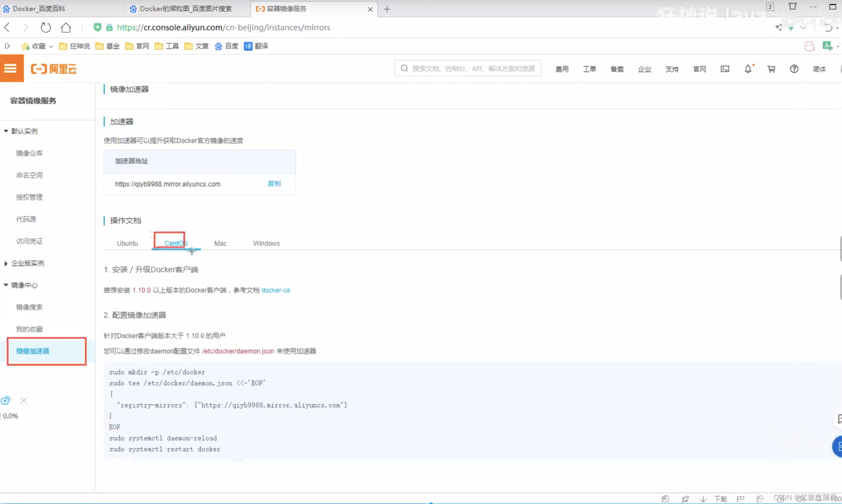This screenshot has width=842, height=504.
Task: Click the green shield security icon
Action: coord(97,27)
